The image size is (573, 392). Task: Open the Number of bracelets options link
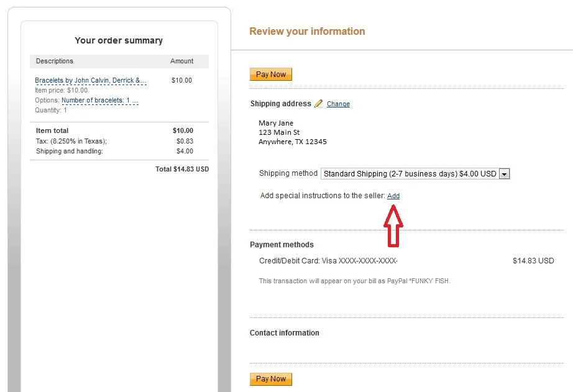[x=100, y=100]
